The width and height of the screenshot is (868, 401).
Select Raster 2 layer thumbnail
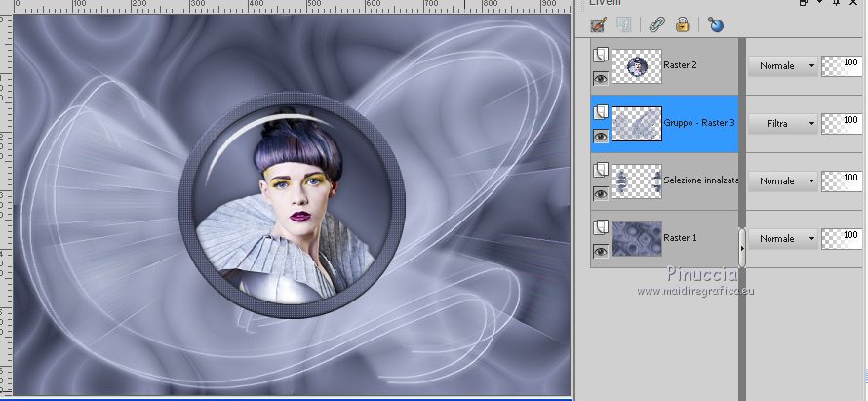(637, 66)
